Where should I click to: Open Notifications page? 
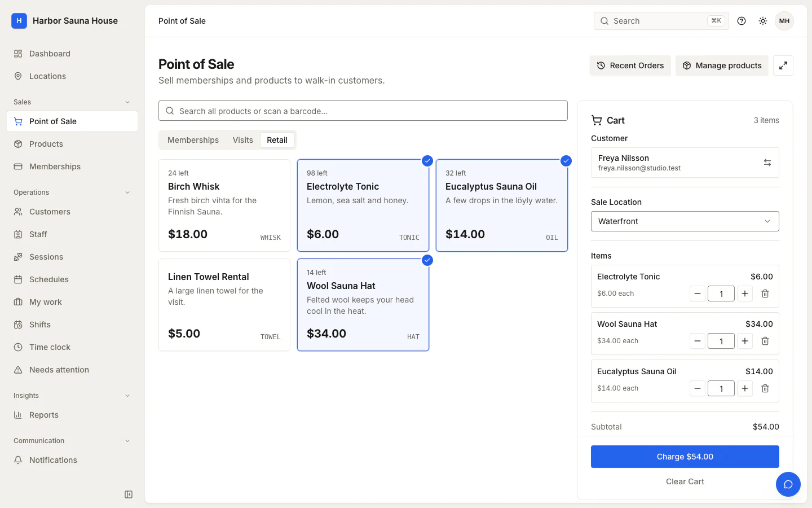[x=72, y=460]
